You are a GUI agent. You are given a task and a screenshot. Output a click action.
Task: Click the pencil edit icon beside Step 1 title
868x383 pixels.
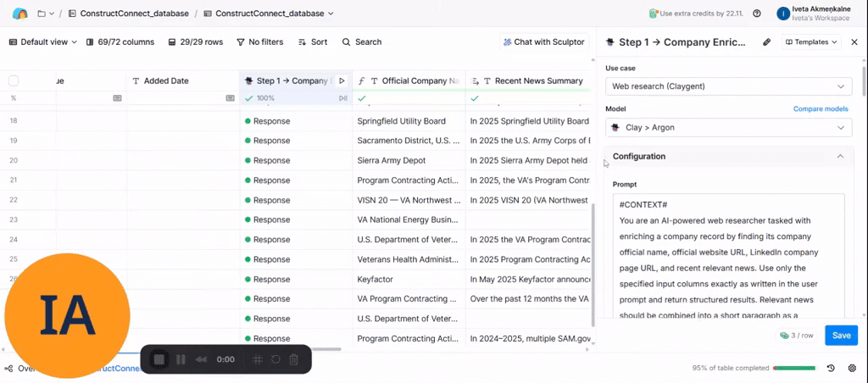tap(766, 42)
